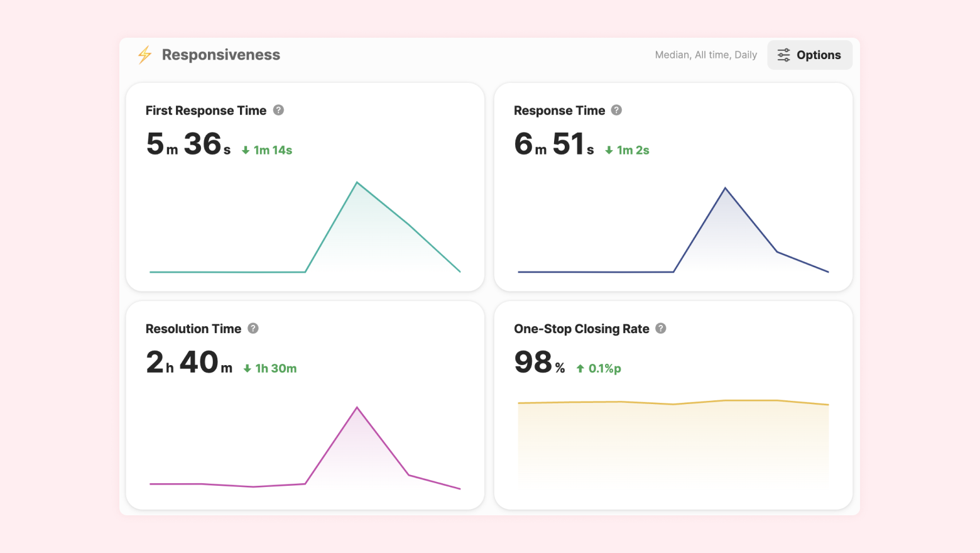Select the peak of the pink Resolution Time chart
Viewport: 980px width, 553px height.
pos(357,408)
